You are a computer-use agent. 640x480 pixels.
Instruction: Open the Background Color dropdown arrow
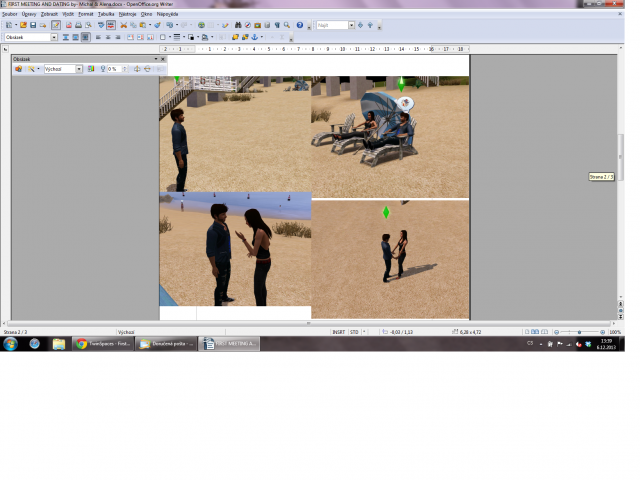[x=212, y=37]
